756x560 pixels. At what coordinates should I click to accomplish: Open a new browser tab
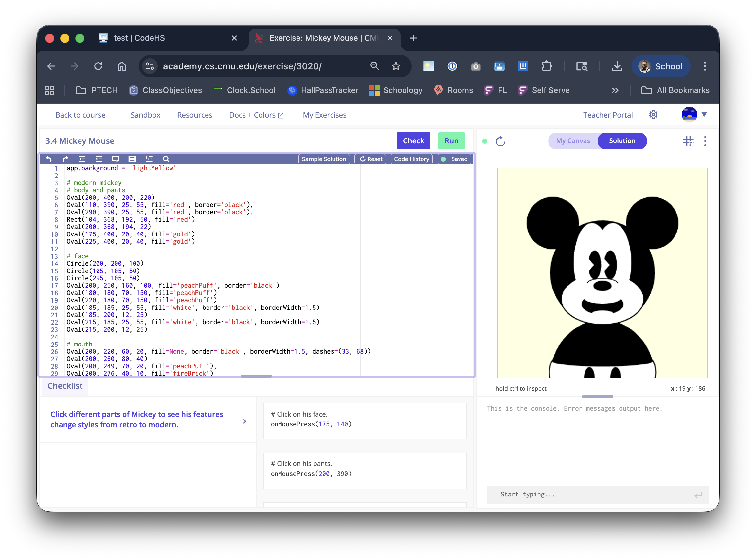413,38
